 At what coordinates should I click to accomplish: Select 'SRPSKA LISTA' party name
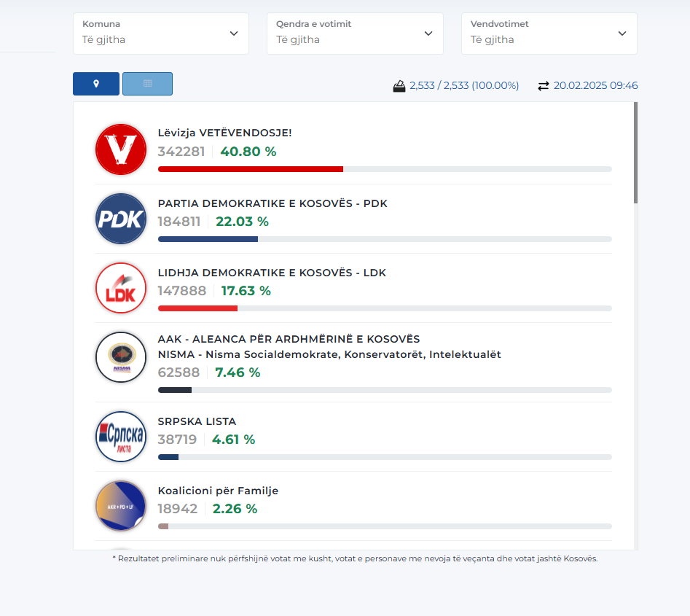[197, 421]
